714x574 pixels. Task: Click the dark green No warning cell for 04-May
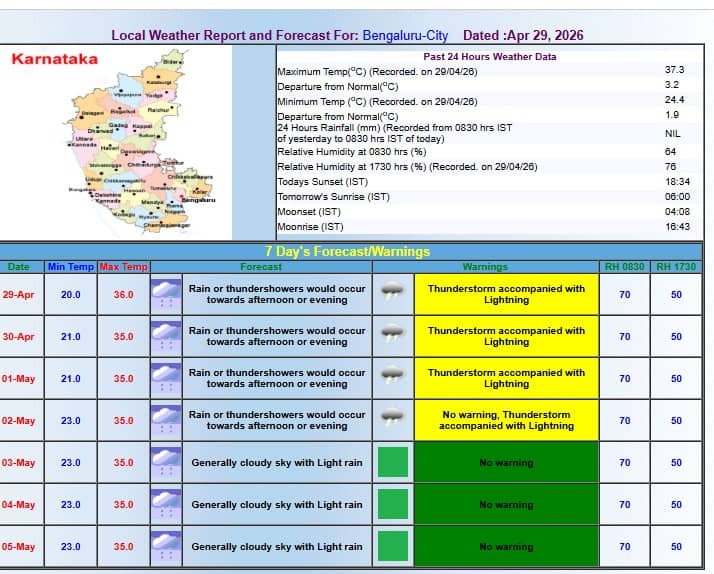pos(506,504)
